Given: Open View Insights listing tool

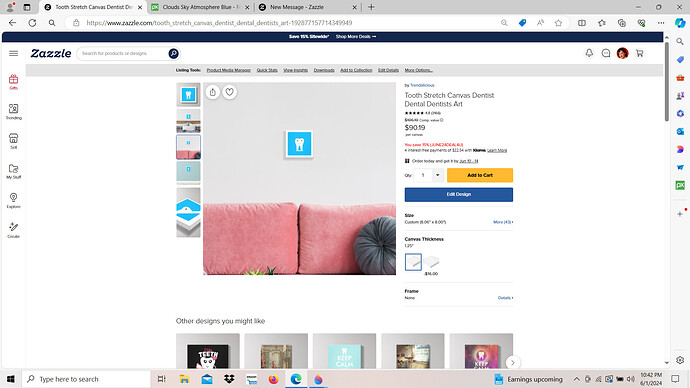Looking at the screenshot, I should coord(295,70).
